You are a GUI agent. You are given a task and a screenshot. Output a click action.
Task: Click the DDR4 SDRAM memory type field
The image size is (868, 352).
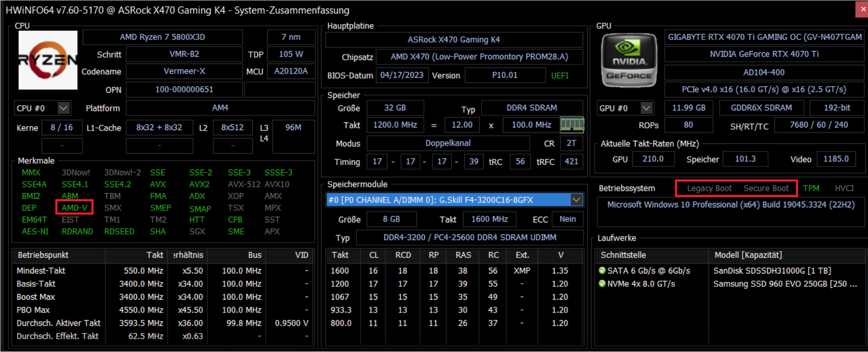pyautogui.click(x=532, y=108)
